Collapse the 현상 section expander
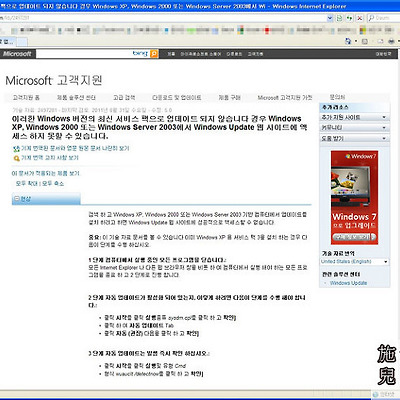The height and width of the screenshot is (400, 400). click(x=16, y=199)
